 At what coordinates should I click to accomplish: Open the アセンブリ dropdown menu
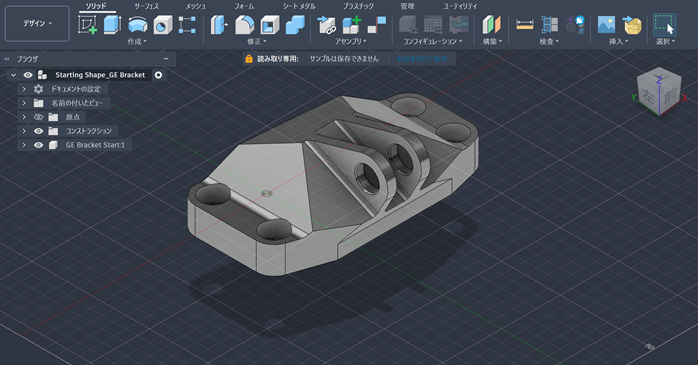click(x=351, y=41)
